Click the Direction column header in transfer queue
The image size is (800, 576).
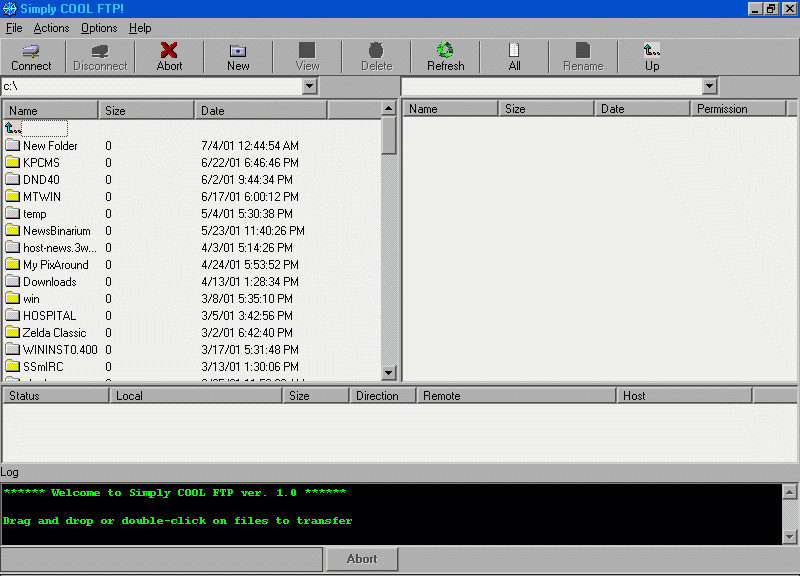pyautogui.click(x=383, y=395)
